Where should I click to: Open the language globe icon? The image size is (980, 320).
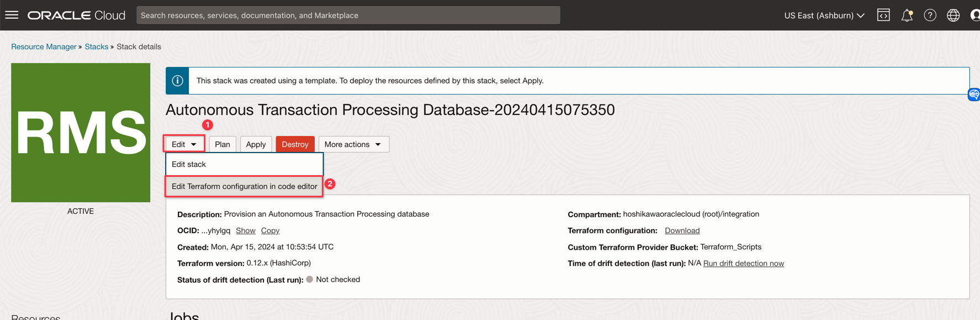953,15
